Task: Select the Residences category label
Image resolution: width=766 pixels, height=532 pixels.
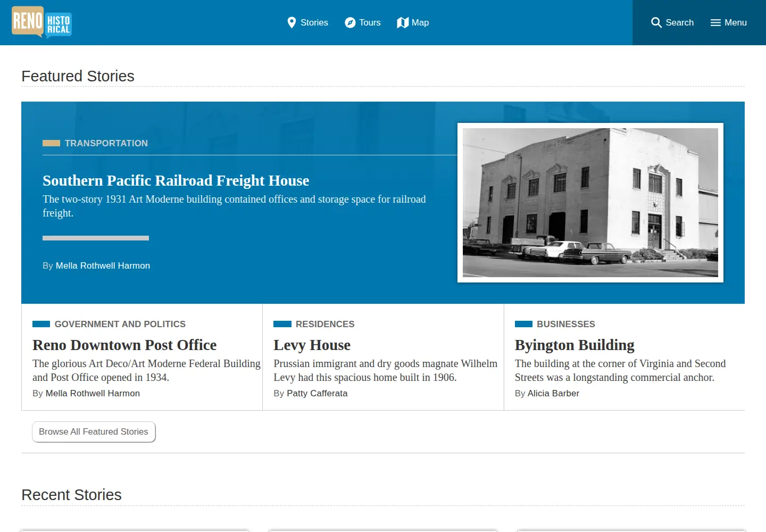Action: coord(325,324)
